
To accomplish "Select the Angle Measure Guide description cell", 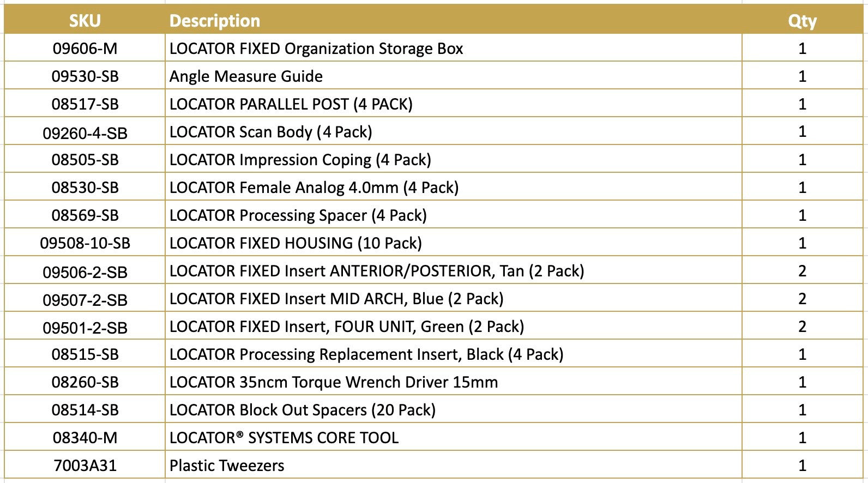I will (x=246, y=76).
